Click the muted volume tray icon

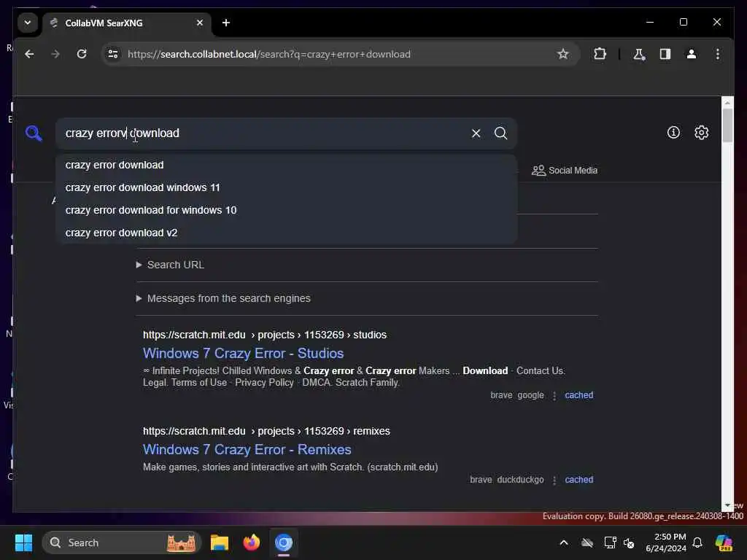(629, 542)
